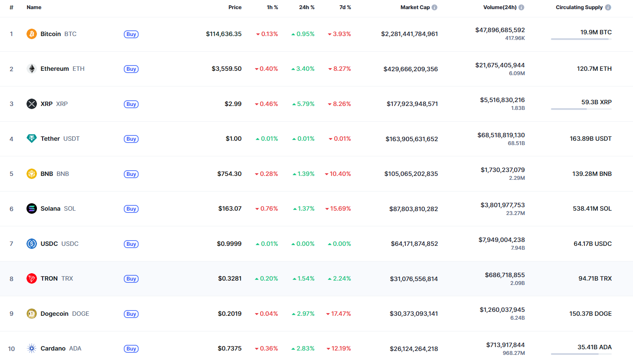
Task: Hit Buy next to Tether USDT
Action: (x=131, y=139)
